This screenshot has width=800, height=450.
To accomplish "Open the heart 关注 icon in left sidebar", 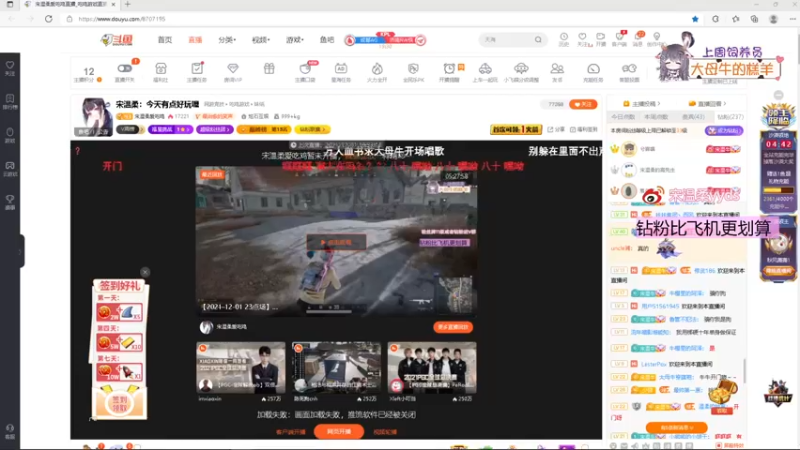I will point(10,68).
